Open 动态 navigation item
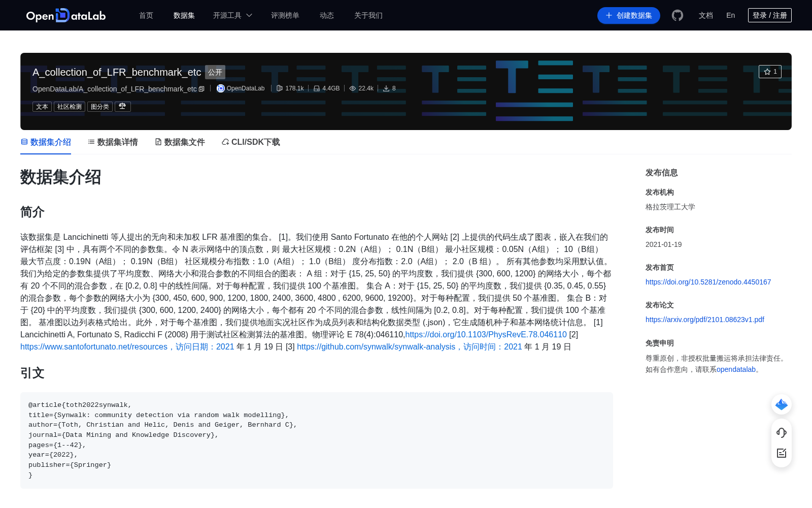The image size is (812, 508). [x=327, y=15]
